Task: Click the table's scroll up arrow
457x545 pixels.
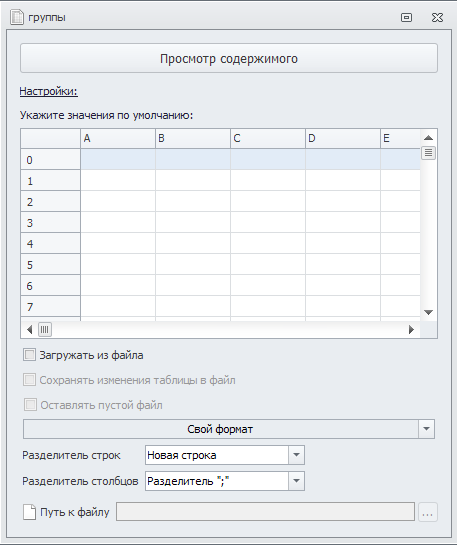Action: click(429, 138)
